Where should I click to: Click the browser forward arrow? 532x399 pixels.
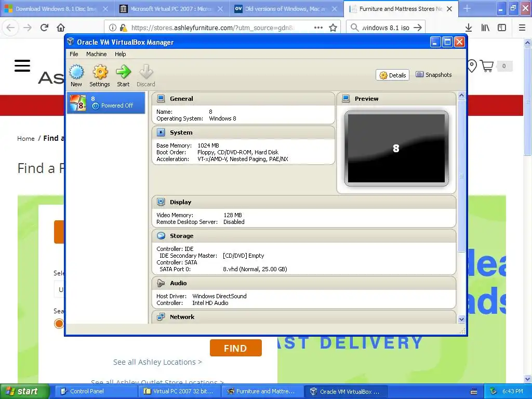coord(28,28)
